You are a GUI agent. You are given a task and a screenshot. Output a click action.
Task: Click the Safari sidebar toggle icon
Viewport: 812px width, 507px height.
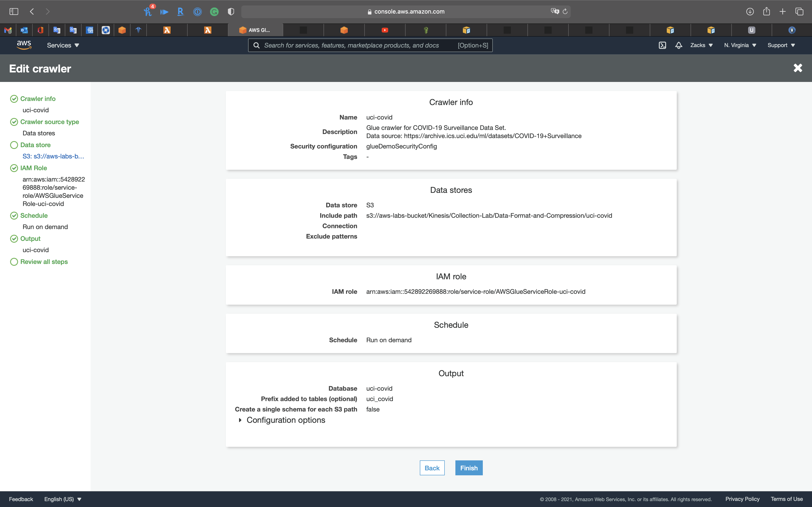14,11
